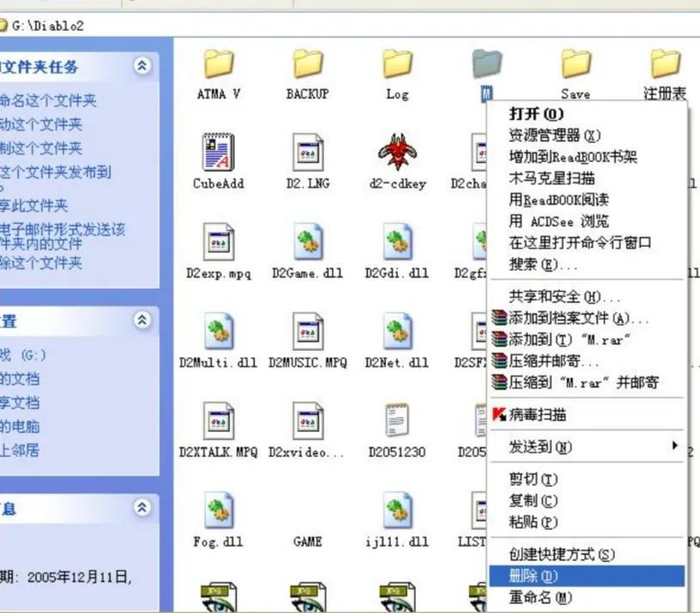Select the D2Game.dll file icon

308,242
